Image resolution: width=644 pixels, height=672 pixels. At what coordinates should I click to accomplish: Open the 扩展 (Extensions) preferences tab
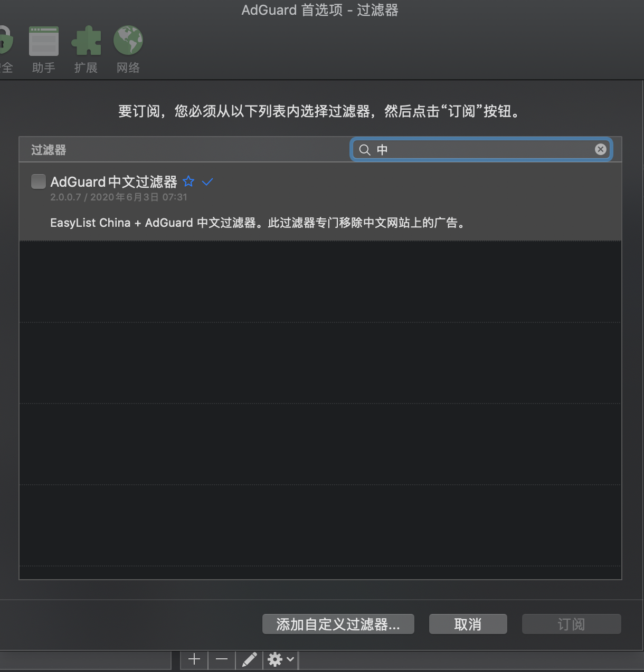click(x=86, y=50)
